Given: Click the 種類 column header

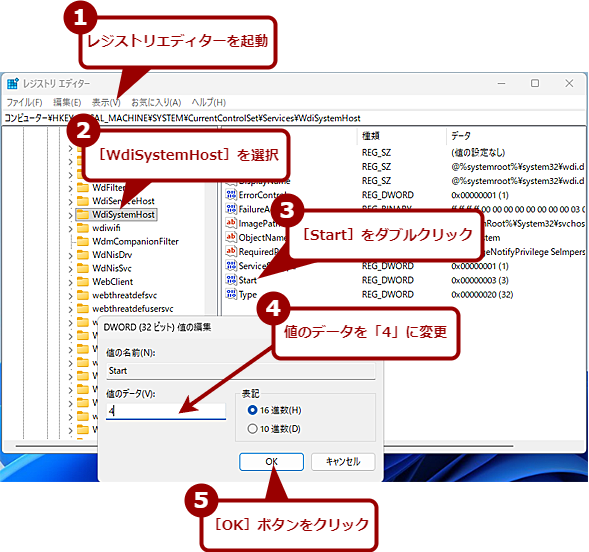Looking at the screenshot, I should (x=371, y=136).
